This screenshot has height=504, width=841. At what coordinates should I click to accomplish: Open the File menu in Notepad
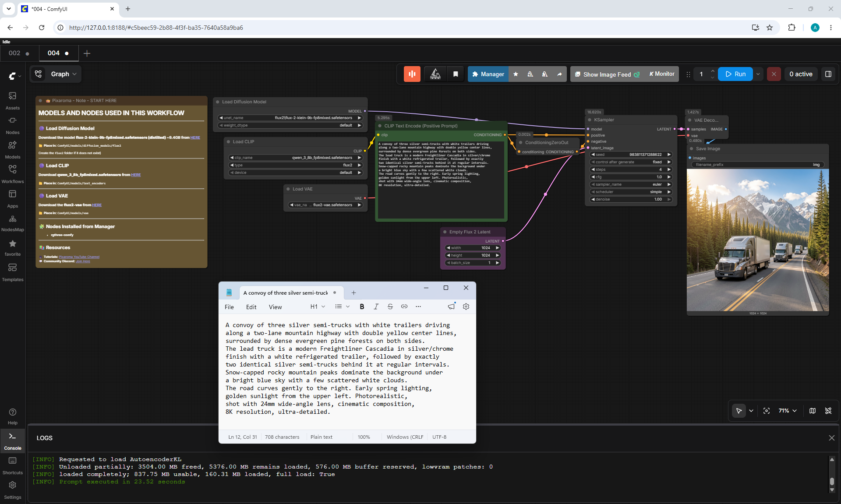(229, 307)
